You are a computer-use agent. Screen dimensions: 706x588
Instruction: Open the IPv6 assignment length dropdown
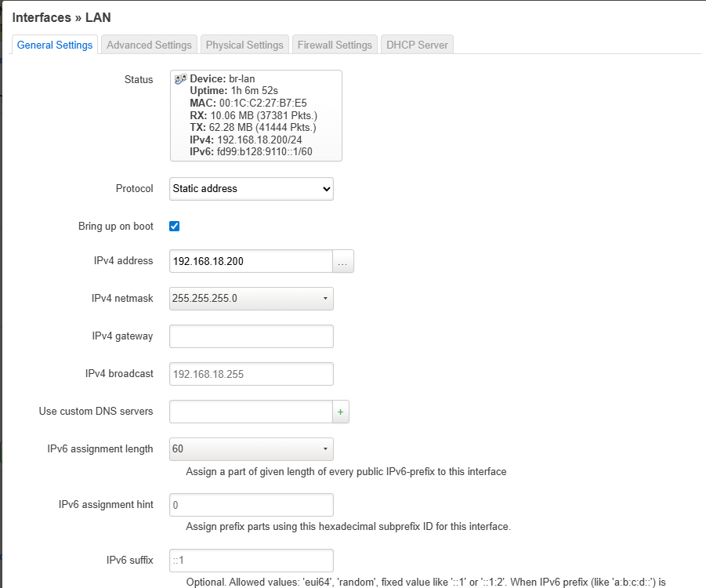(251, 449)
